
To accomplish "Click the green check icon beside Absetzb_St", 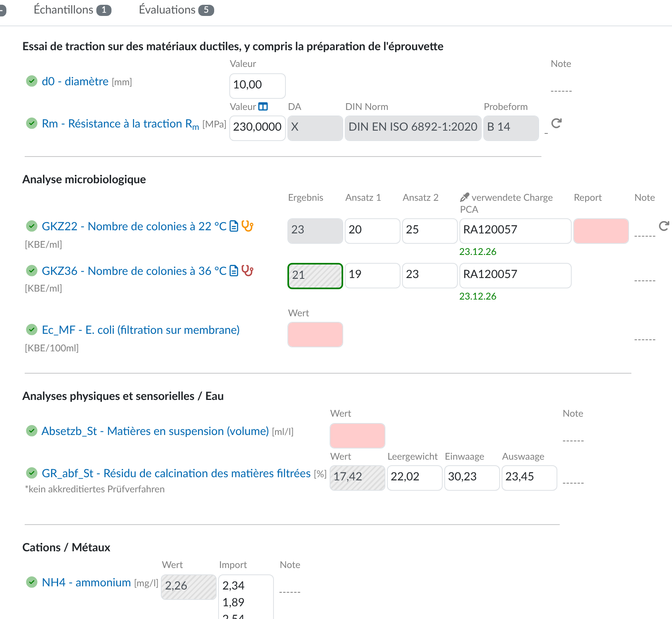I will tap(31, 431).
